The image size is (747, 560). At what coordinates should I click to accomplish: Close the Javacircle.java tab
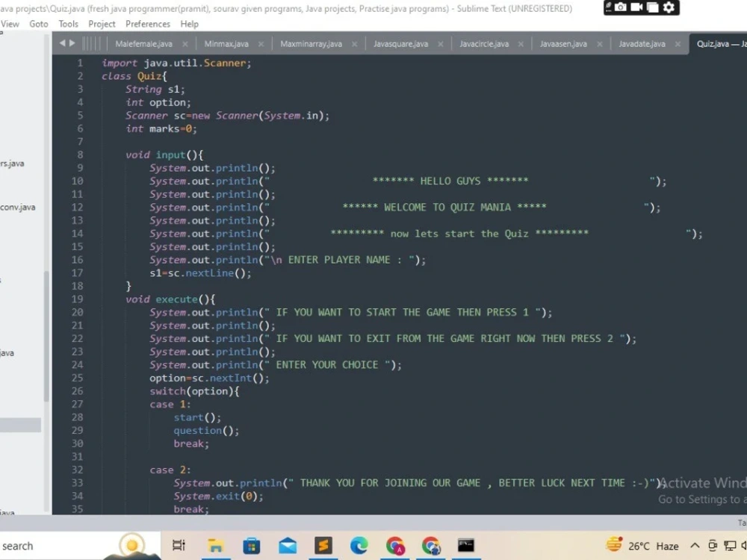point(521,44)
